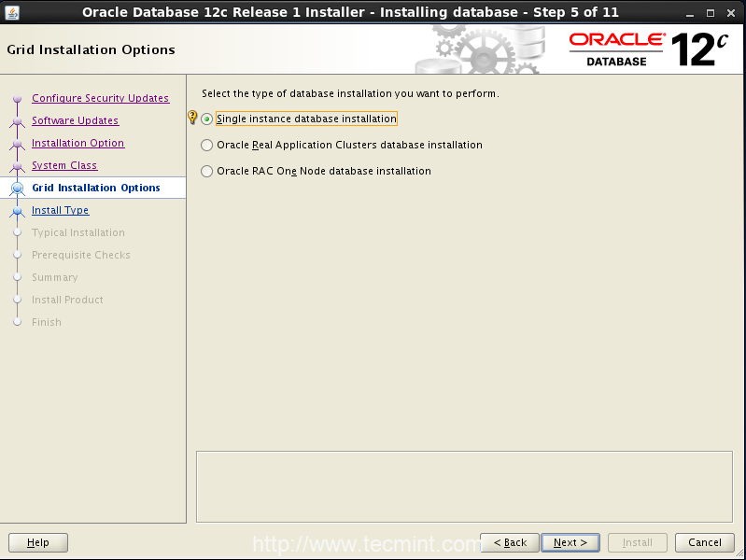Click the Installation Option step marker icon
746x560 pixels.
(18, 144)
